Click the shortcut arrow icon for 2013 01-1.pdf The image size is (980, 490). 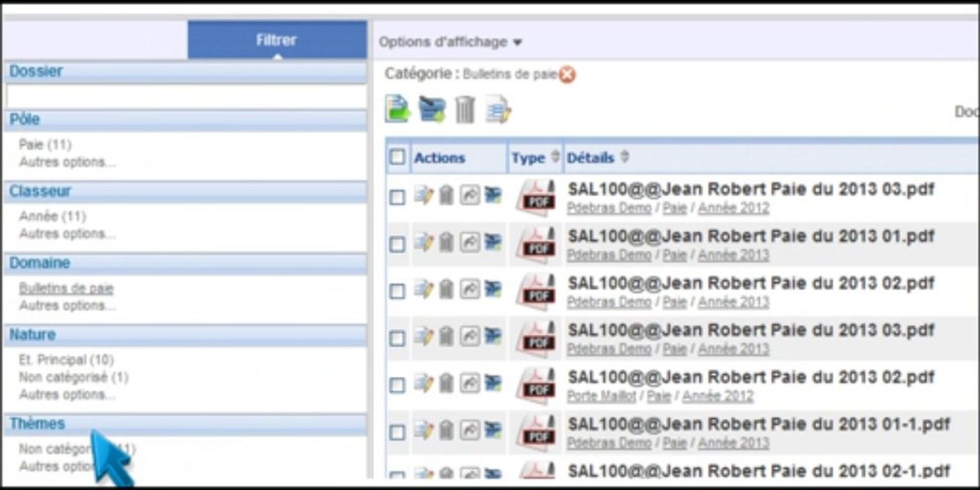pos(470,430)
